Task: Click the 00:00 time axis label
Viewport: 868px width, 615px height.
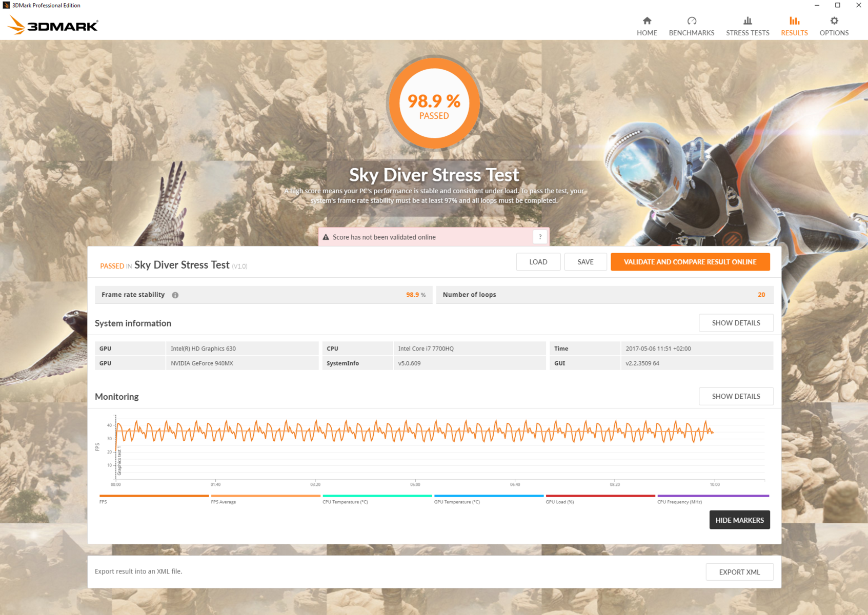Action: tap(116, 484)
